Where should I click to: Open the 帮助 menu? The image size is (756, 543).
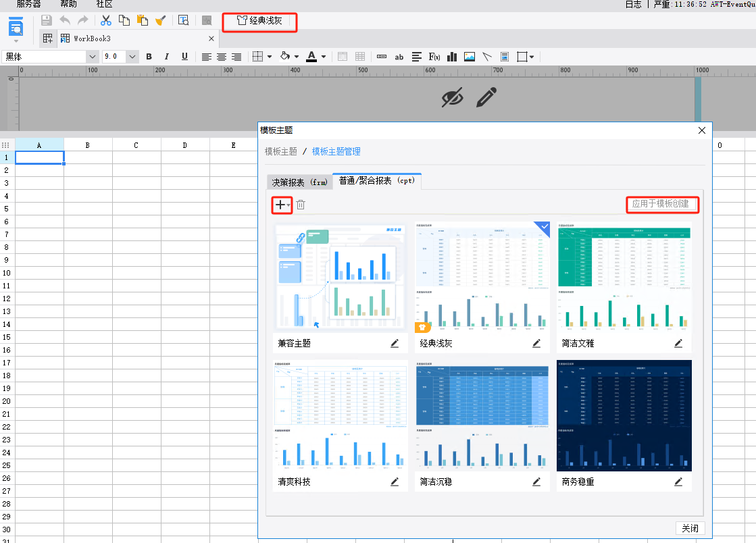(68, 4)
